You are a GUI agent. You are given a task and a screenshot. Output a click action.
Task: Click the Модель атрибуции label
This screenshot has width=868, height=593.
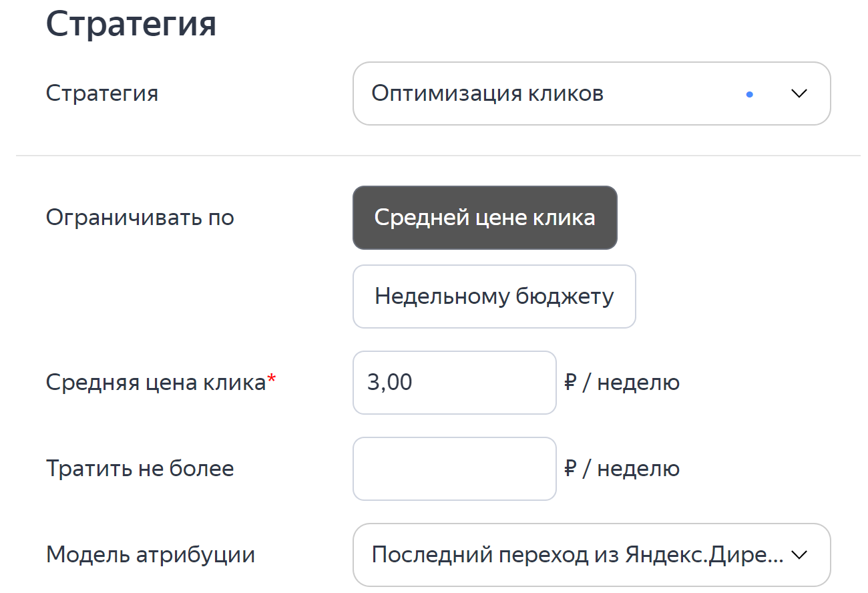click(150, 555)
